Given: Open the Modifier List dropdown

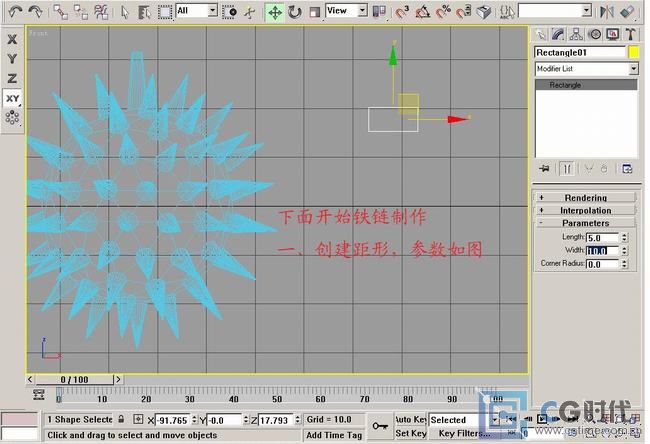Looking at the screenshot, I should click(586, 68).
